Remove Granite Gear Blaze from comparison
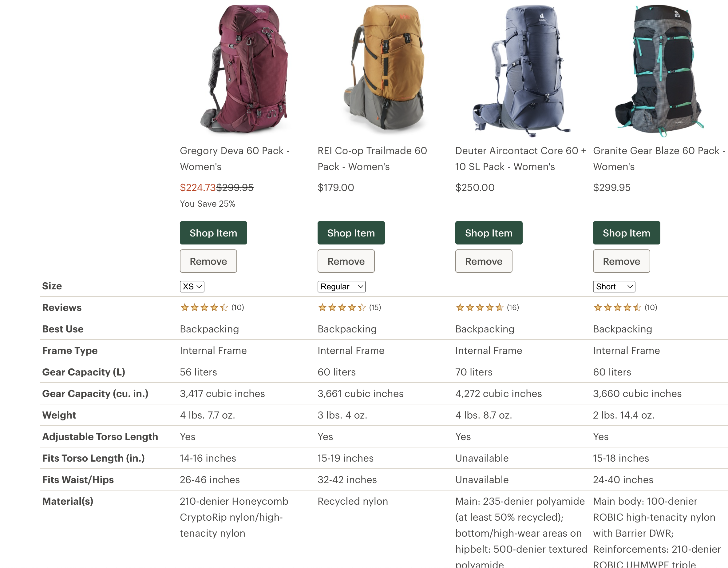The width and height of the screenshot is (728, 568). click(x=621, y=261)
